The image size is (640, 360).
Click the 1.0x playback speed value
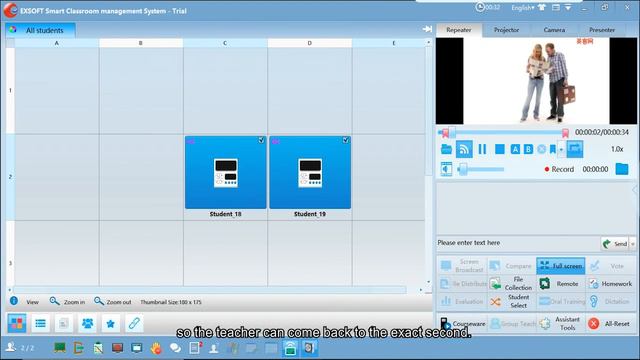pos(617,149)
